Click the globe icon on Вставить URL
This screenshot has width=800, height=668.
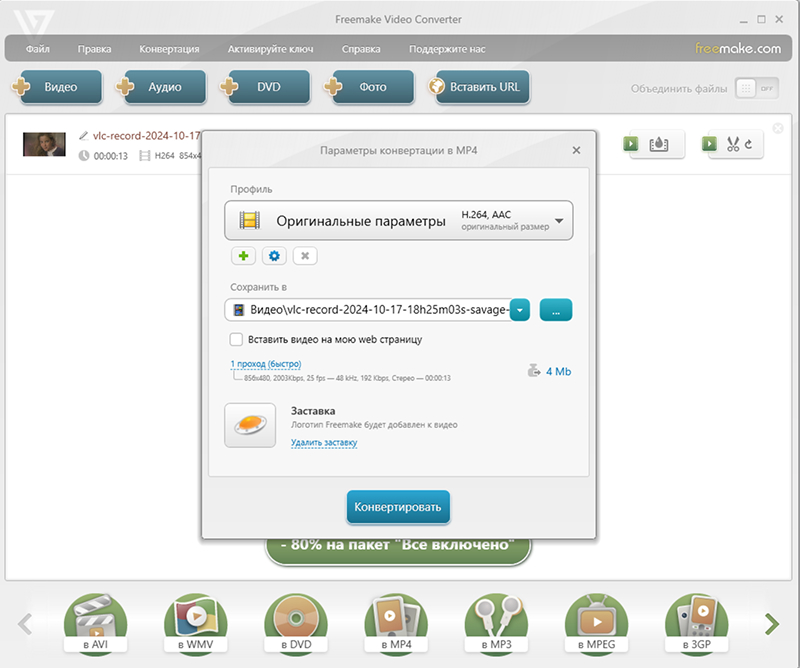[437, 87]
